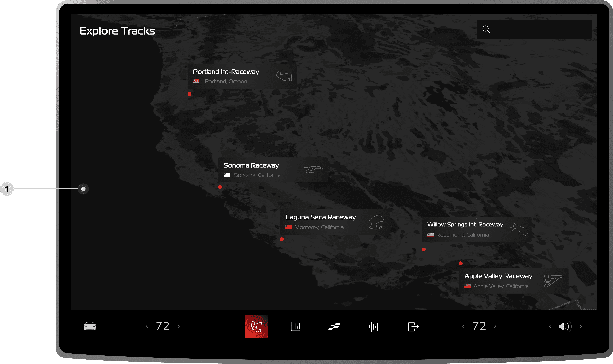Click the Laguna Seca circuit outline icon
The height and width of the screenshot is (364, 613).
click(376, 222)
